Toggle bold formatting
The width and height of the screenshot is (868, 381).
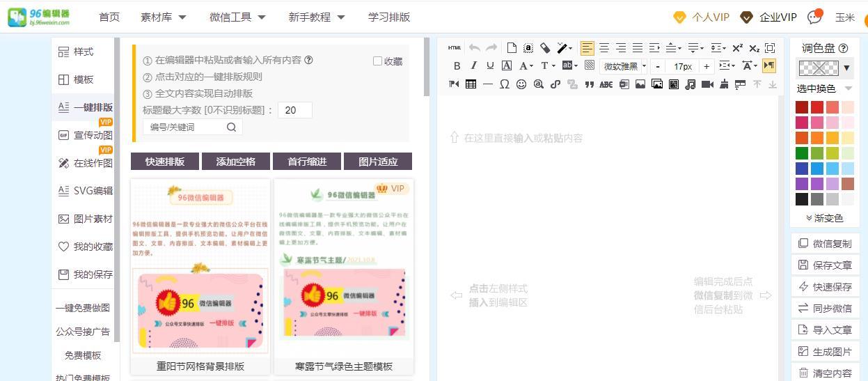tap(457, 66)
